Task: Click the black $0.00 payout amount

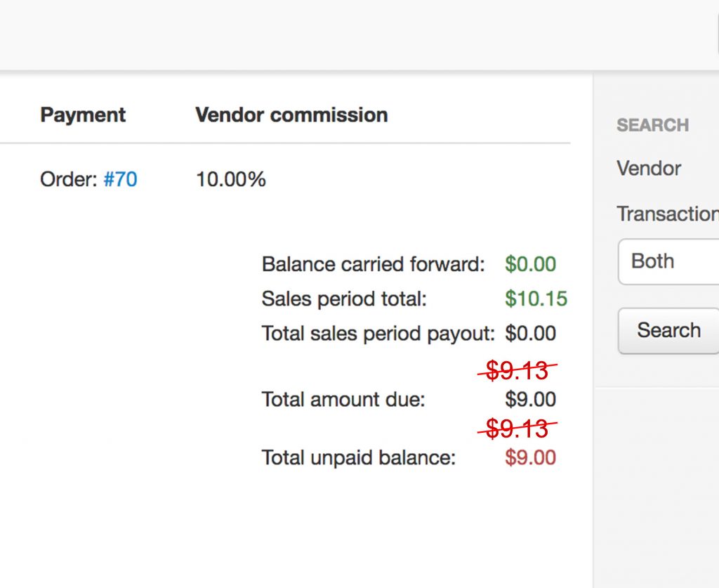Action: [x=530, y=334]
